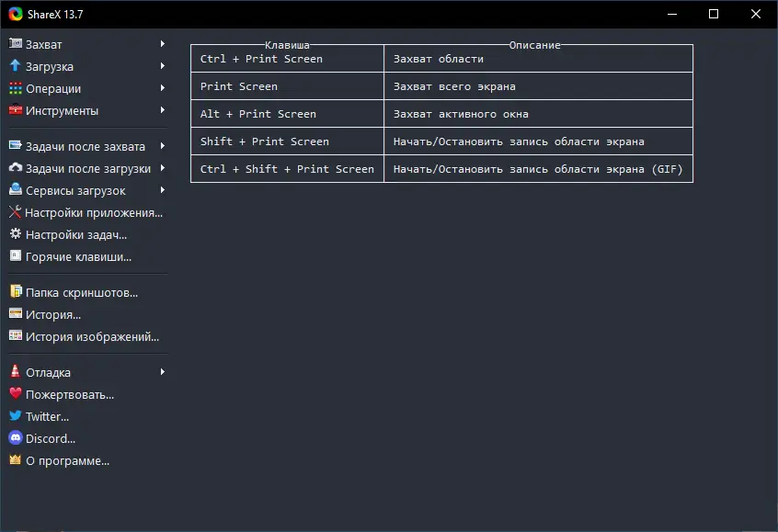Maximize the ShareX window
Viewport: 778px width, 532px height.
714,14
